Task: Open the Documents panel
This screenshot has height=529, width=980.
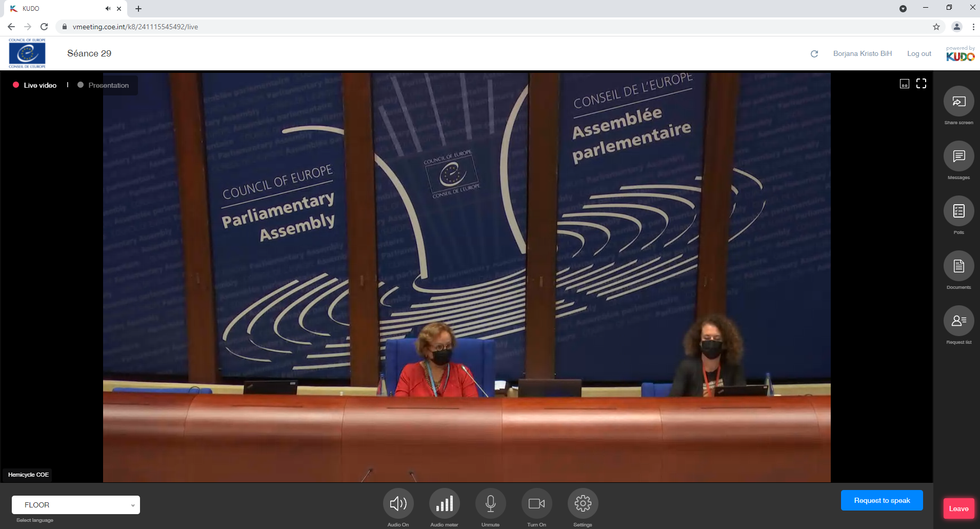Action: [958, 266]
